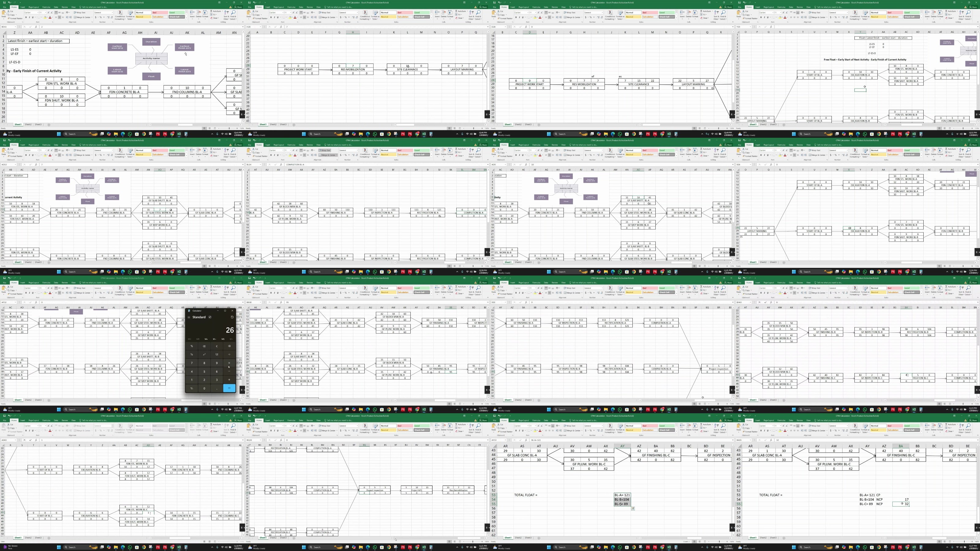Click the blue equals key in Calculator

tap(229, 388)
